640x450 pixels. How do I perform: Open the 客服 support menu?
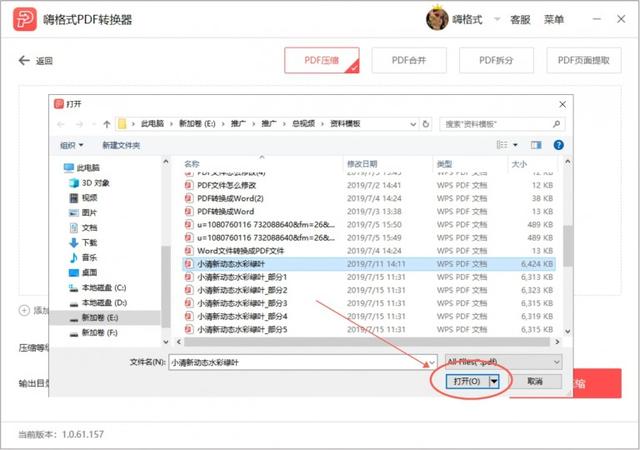coord(520,19)
